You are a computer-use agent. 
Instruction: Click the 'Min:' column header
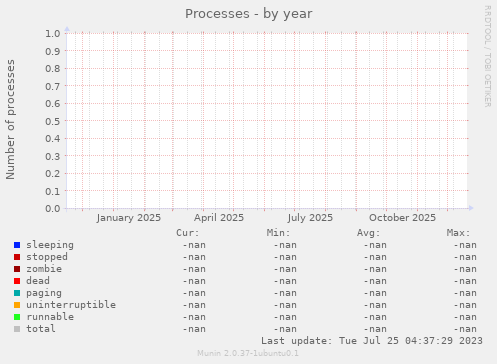tap(278, 233)
